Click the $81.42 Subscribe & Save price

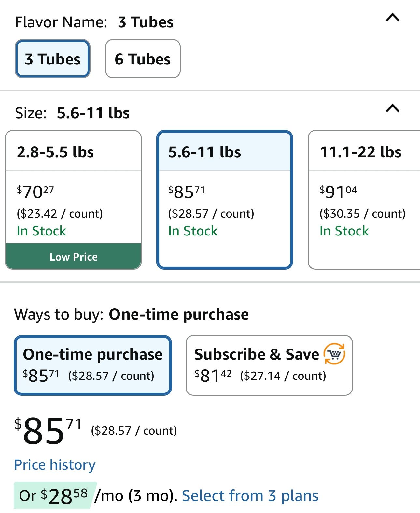tap(213, 376)
